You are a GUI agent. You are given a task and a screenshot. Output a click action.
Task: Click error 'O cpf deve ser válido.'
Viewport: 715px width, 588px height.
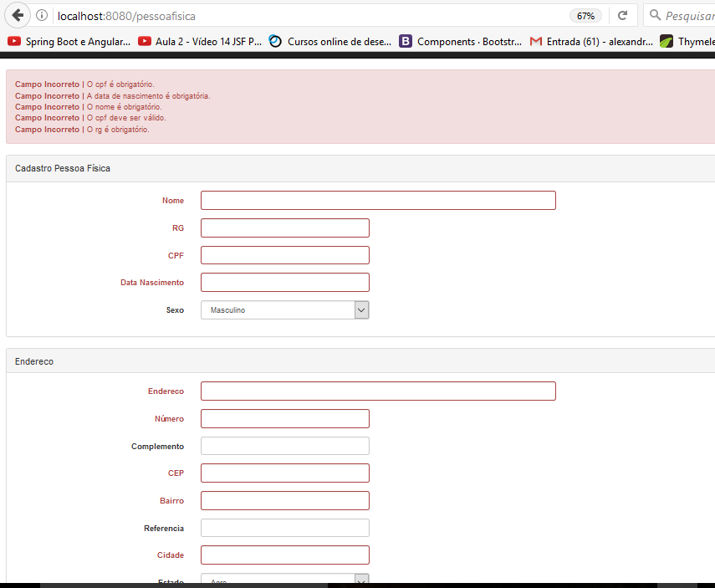point(126,118)
